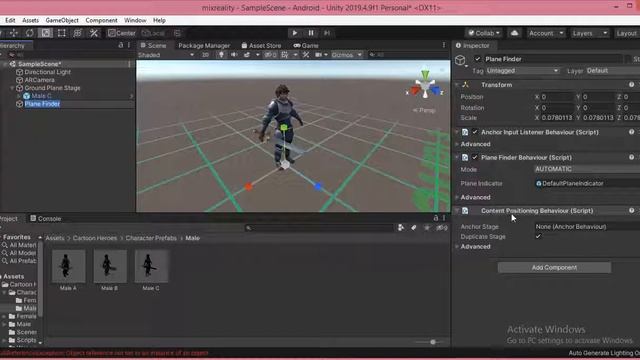The width and height of the screenshot is (640, 360).
Task: Click the Project search field
Action: tap(319, 228)
